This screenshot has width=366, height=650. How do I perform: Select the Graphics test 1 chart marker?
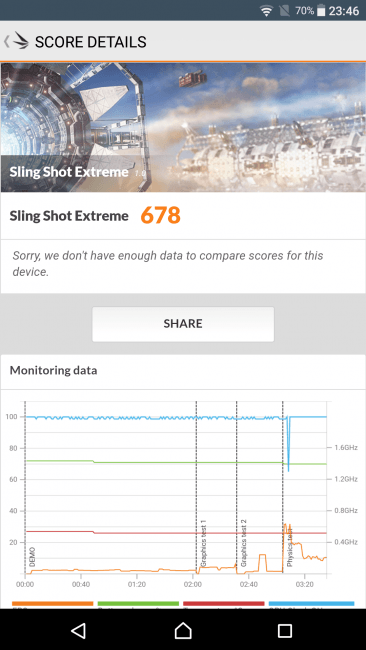point(203,543)
